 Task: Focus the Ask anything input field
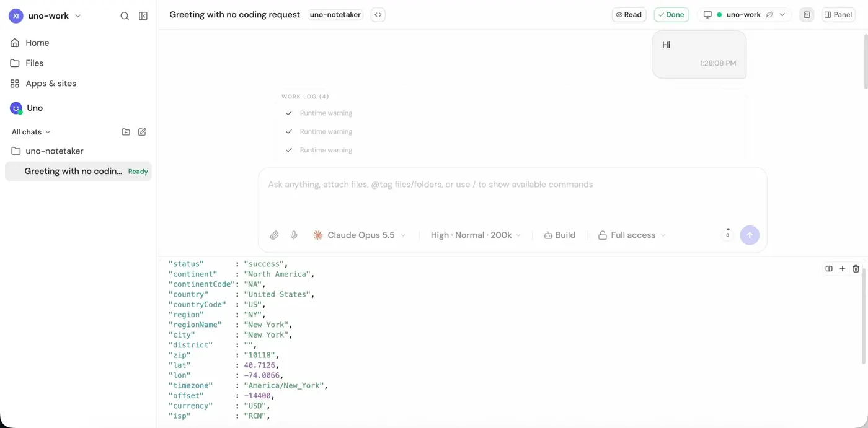[512, 185]
